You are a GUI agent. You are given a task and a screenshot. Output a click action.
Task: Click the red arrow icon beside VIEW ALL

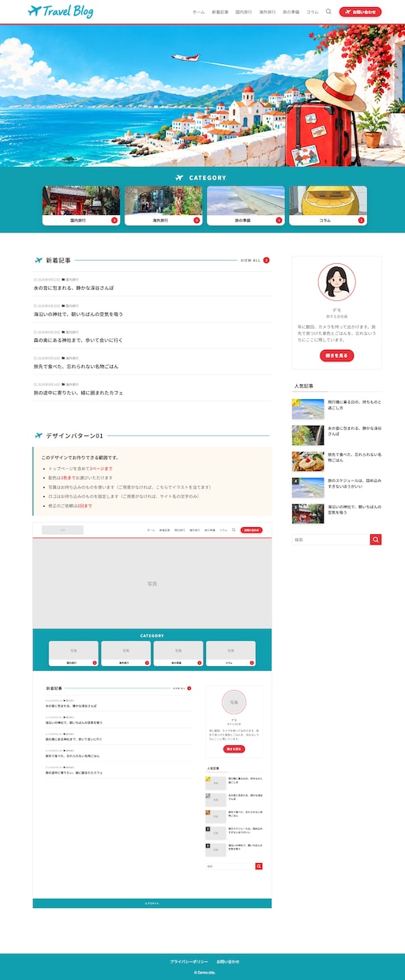267,260
